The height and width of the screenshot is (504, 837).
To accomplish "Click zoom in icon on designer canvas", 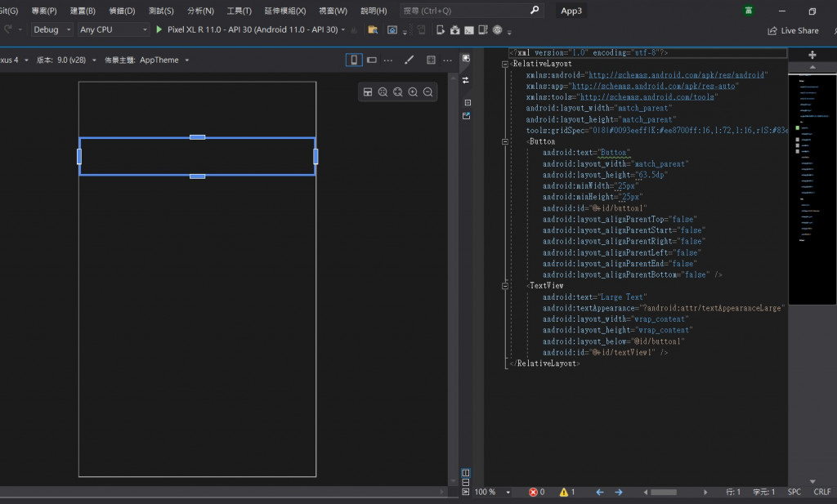I will [413, 92].
